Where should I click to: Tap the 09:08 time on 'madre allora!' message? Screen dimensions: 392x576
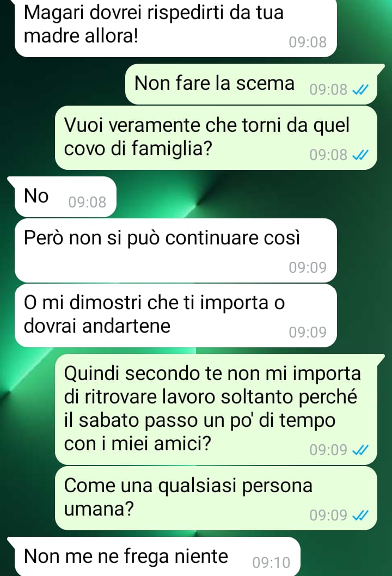pos(308,42)
